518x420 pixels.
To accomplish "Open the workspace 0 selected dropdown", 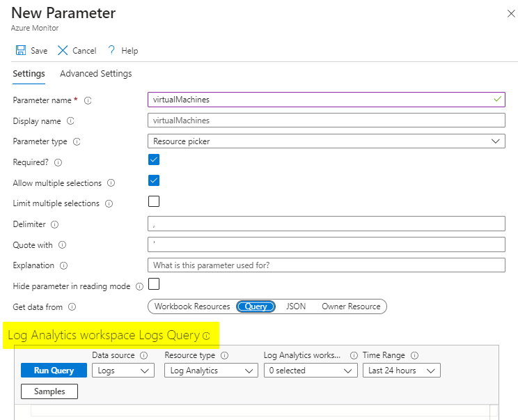I will [x=311, y=371].
